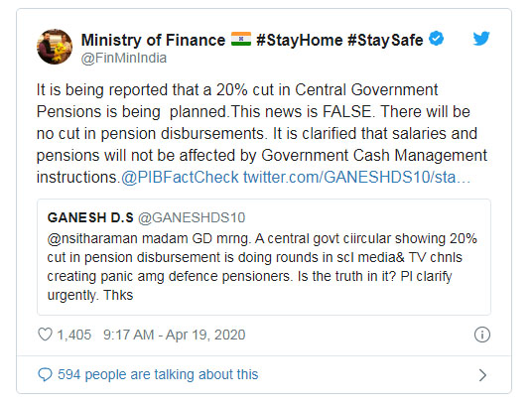Open twitter.com/GANESHDS10 status link
This screenshot has height=405, width=532.
click(356, 178)
